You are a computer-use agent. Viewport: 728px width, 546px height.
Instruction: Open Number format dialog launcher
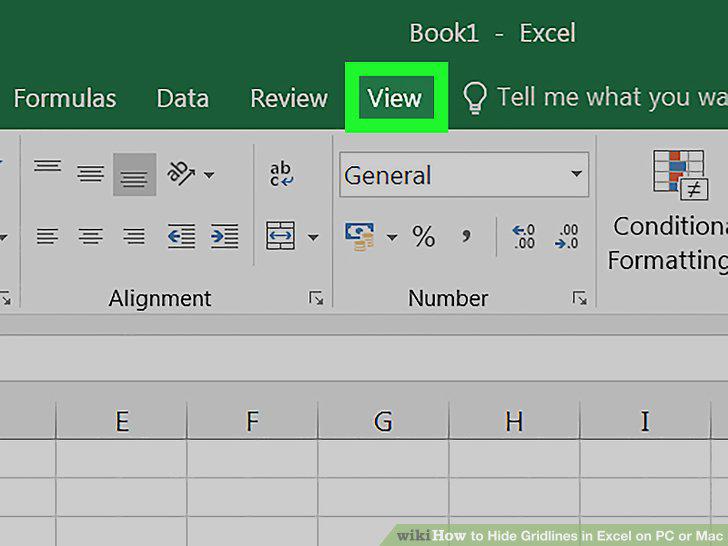point(579,299)
